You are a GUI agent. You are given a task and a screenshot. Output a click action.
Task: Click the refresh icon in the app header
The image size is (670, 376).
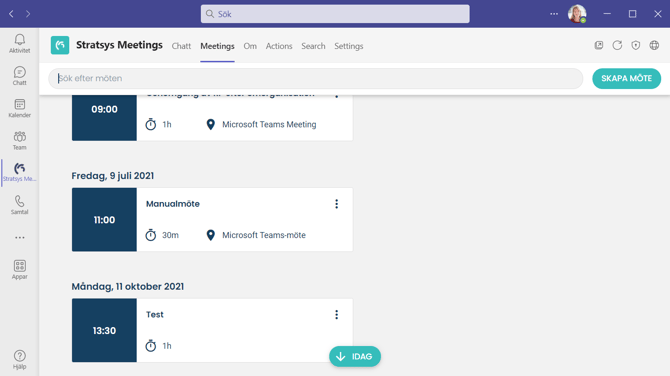click(x=617, y=45)
